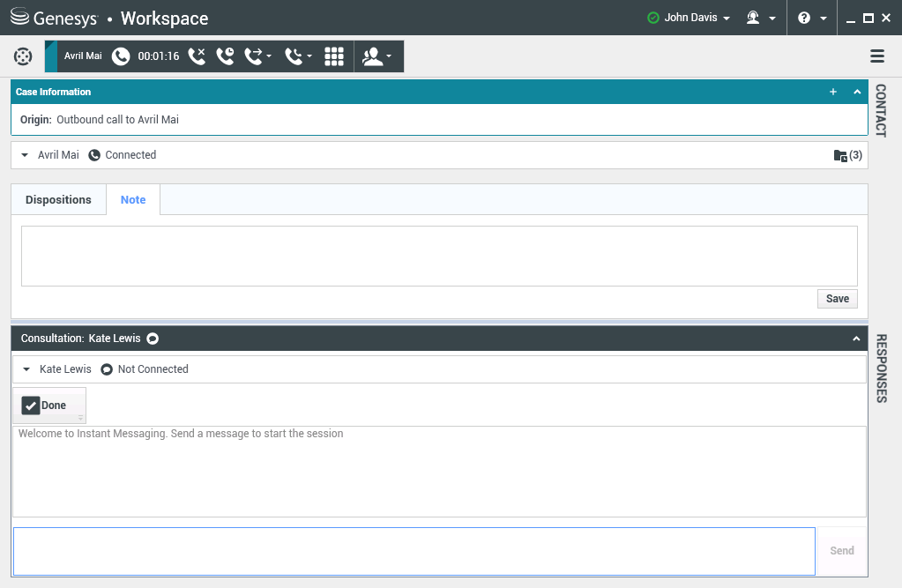
Task: Save the note
Action: coord(837,299)
